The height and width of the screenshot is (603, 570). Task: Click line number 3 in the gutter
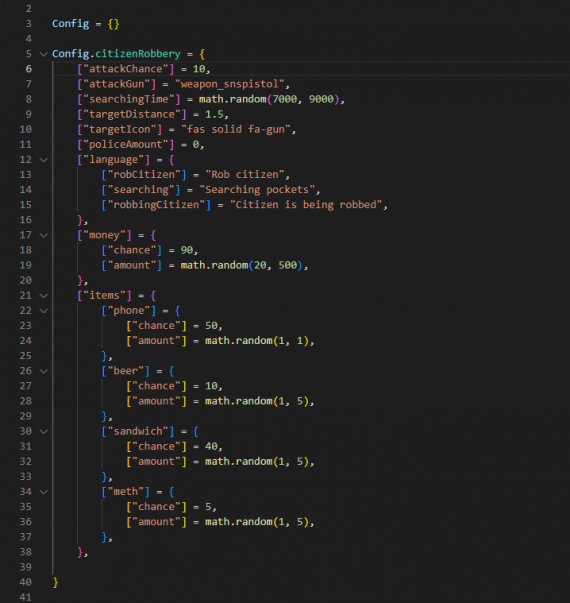click(29, 23)
